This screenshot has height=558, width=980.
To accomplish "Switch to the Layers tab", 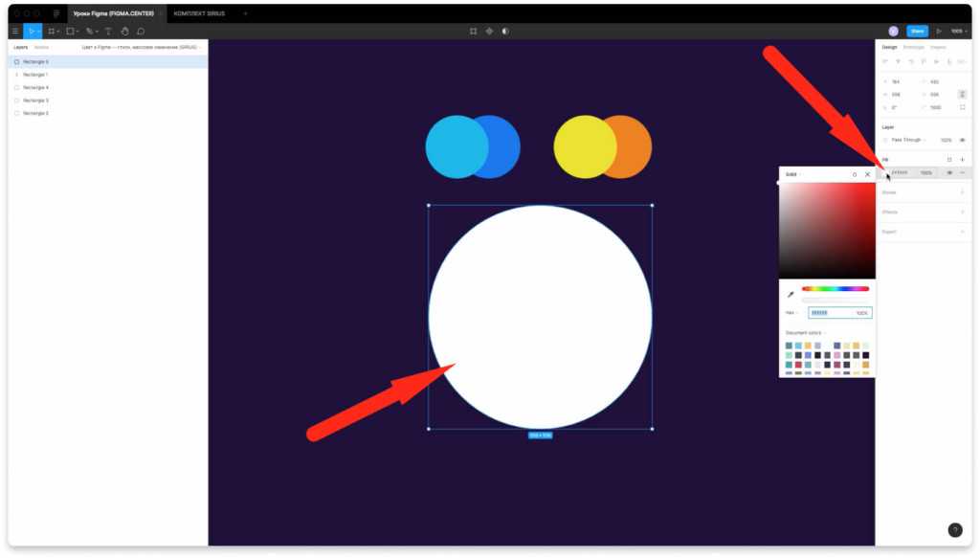I will tap(21, 48).
